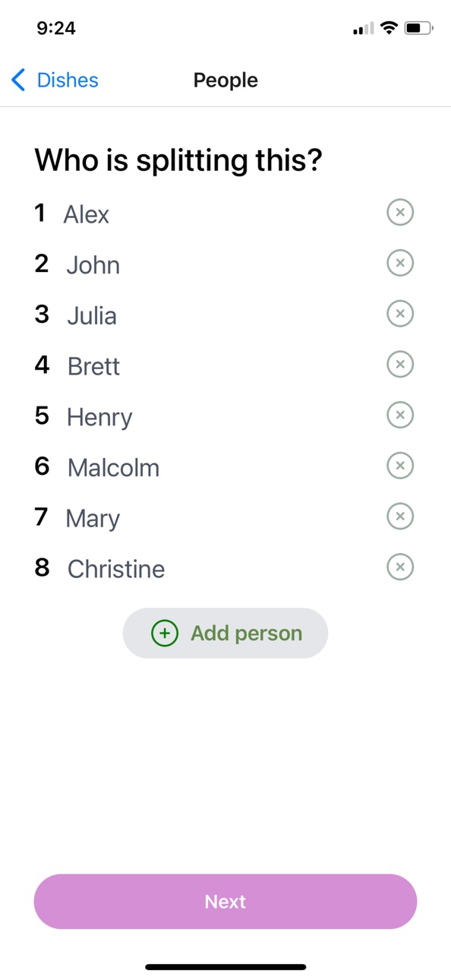
Task: Edit the name Alex
Action: coord(87,214)
